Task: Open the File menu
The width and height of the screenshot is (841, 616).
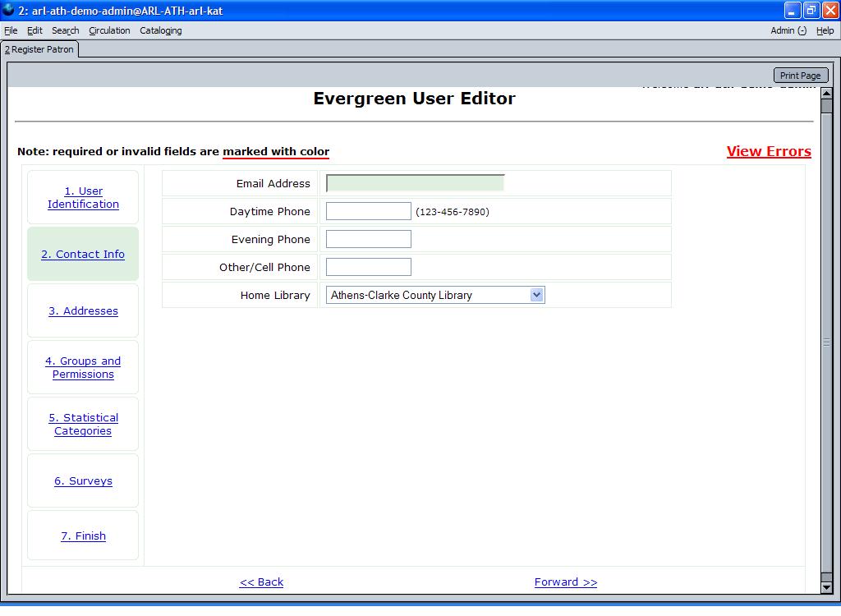Action: 11,30
